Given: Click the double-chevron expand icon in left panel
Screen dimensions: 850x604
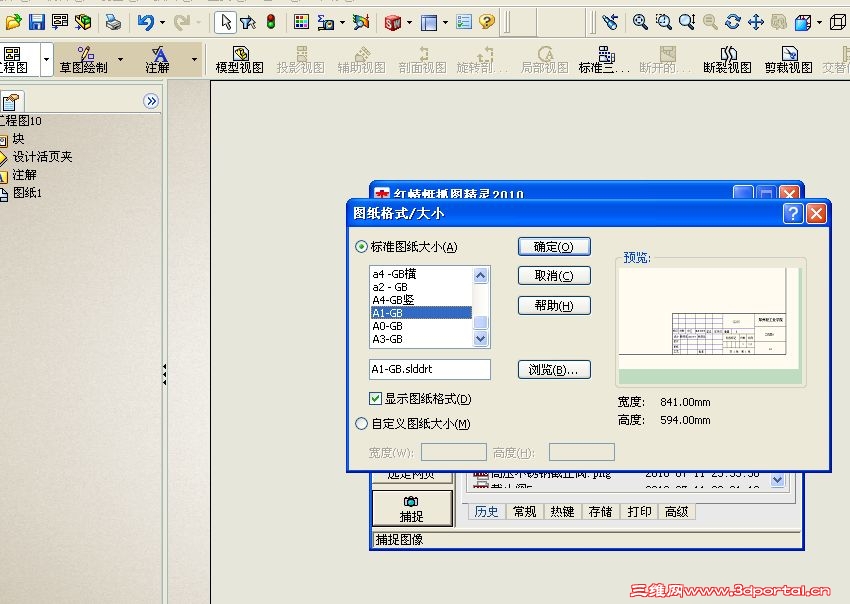Looking at the screenshot, I should pos(151,101).
